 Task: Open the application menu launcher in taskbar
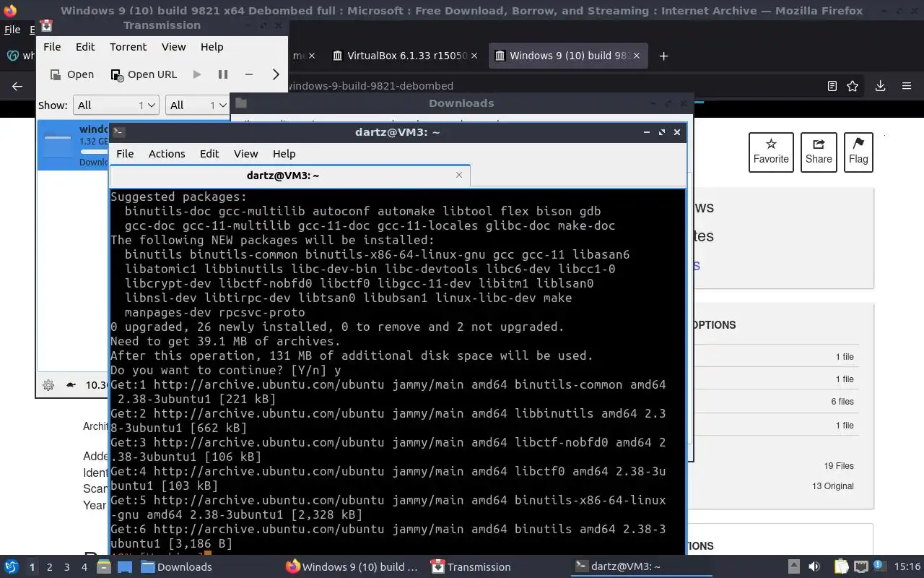point(11,566)
